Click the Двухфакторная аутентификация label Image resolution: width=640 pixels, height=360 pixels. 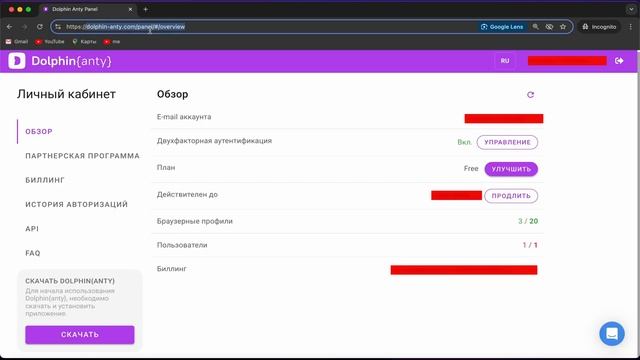click(214, 140)
